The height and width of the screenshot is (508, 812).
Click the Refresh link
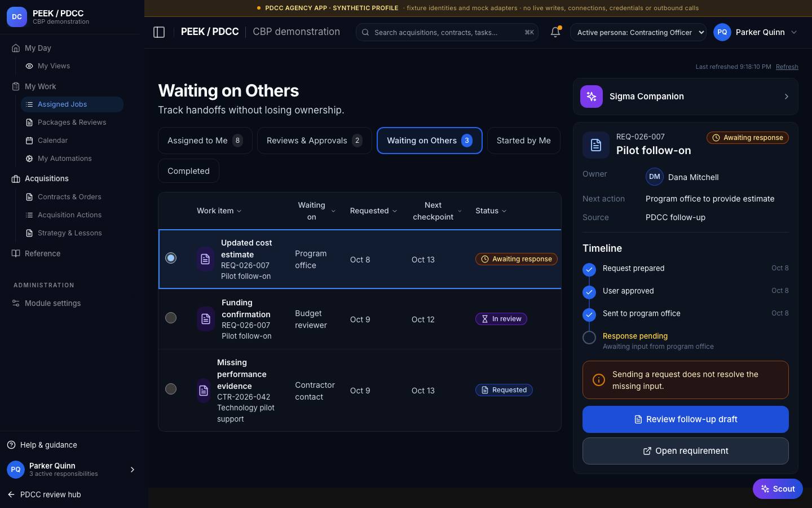(x=787, y=67)
